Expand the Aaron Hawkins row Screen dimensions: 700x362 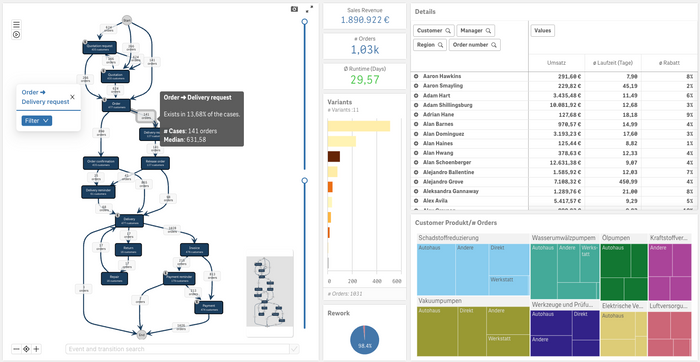click(416, 76)
